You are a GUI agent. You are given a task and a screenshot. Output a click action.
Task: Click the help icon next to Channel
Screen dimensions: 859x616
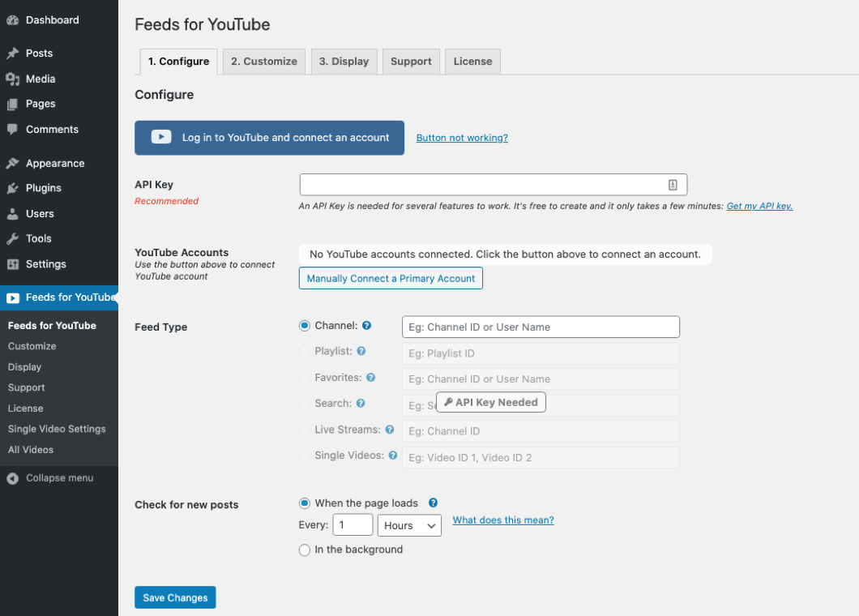coord(366,326)
